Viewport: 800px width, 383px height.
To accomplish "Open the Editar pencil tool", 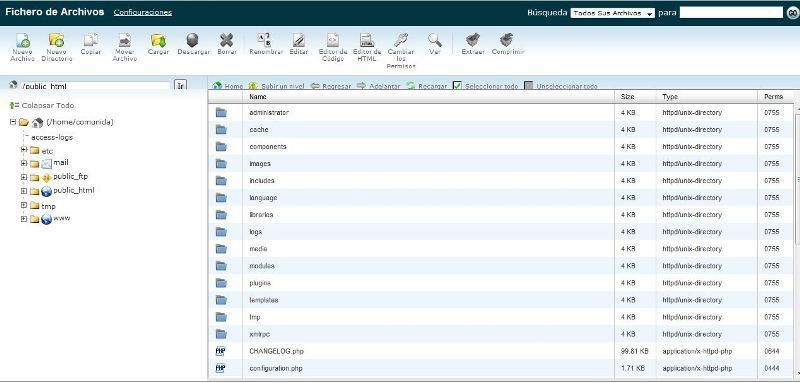I will [x=298, y=41].
